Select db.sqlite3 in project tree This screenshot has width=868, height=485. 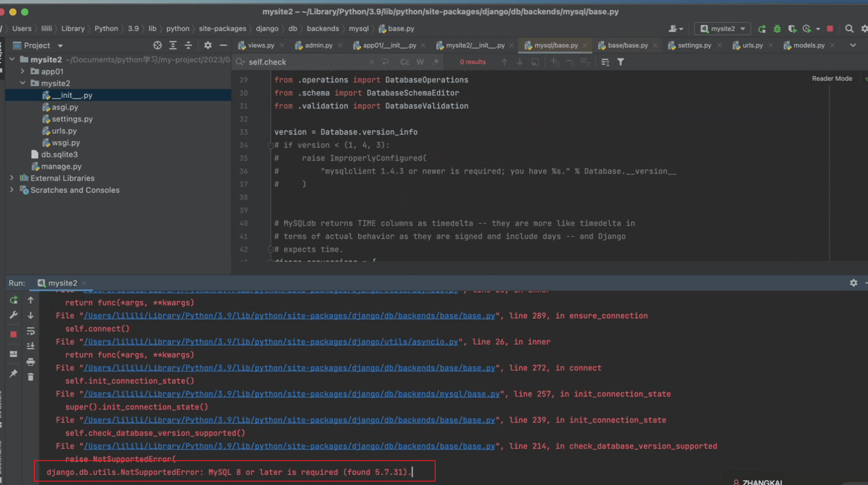(59, 155)
